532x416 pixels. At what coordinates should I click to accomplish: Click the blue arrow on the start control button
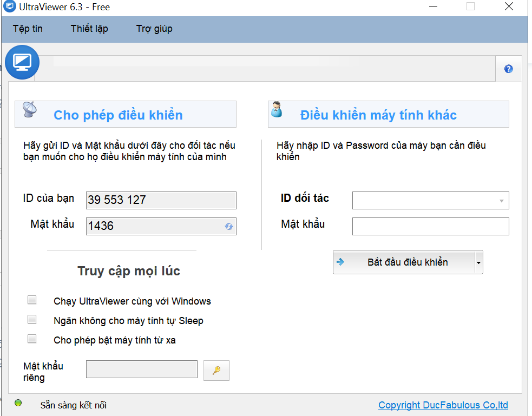(x=340, y=262)
